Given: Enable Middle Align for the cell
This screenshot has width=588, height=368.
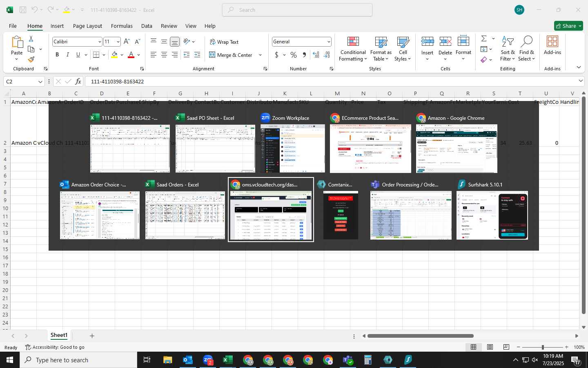Looking at the screenshot, I should click(x=164, y=42).
